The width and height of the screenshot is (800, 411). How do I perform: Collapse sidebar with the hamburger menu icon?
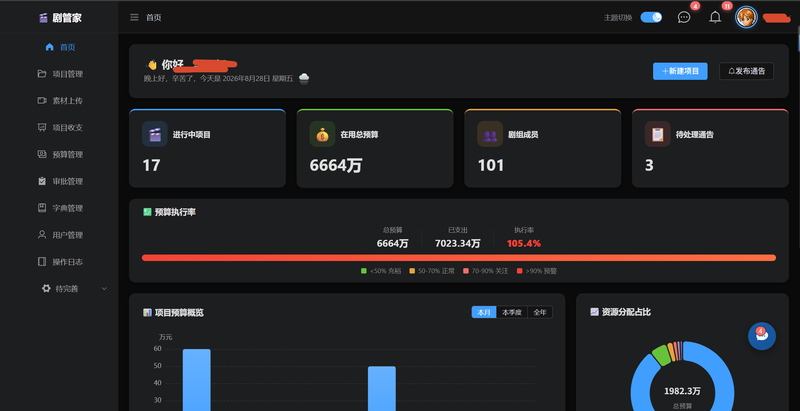134,17
